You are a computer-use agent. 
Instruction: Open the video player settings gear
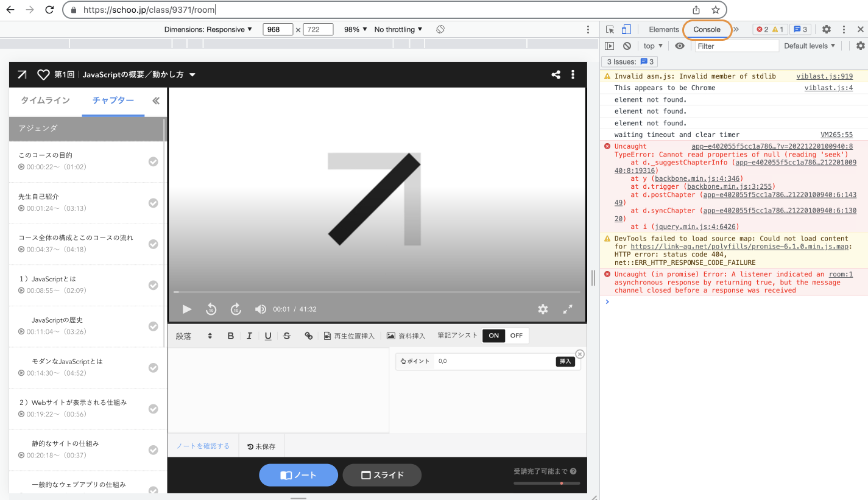543,309
